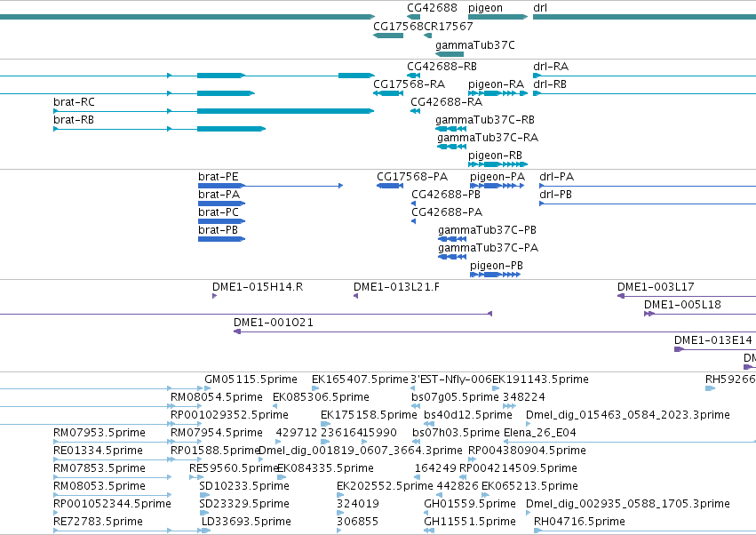Select the drl-RA transcript line
The height and width of the screenshot is (535, 756).
pos(644,76)
